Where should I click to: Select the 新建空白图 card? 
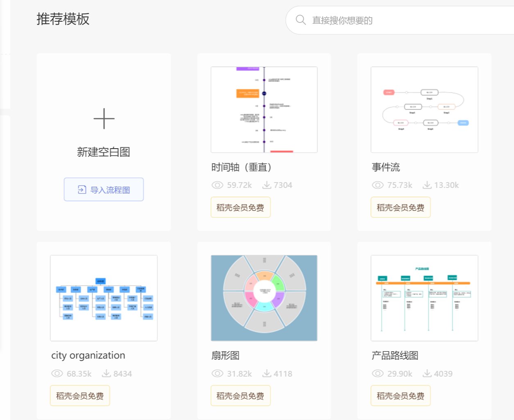[104, 141]
